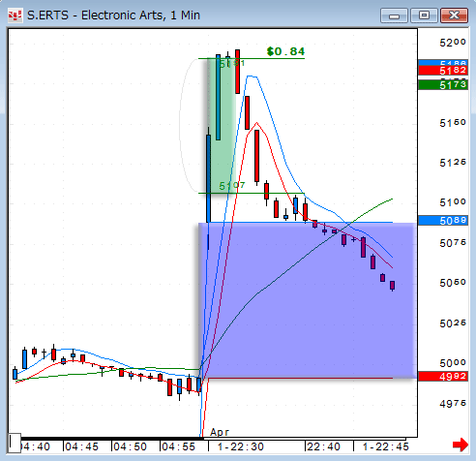The width and height of the screenshot is (476, 461).
Task: Close the S.ERTS chart window
Action: 454,15
